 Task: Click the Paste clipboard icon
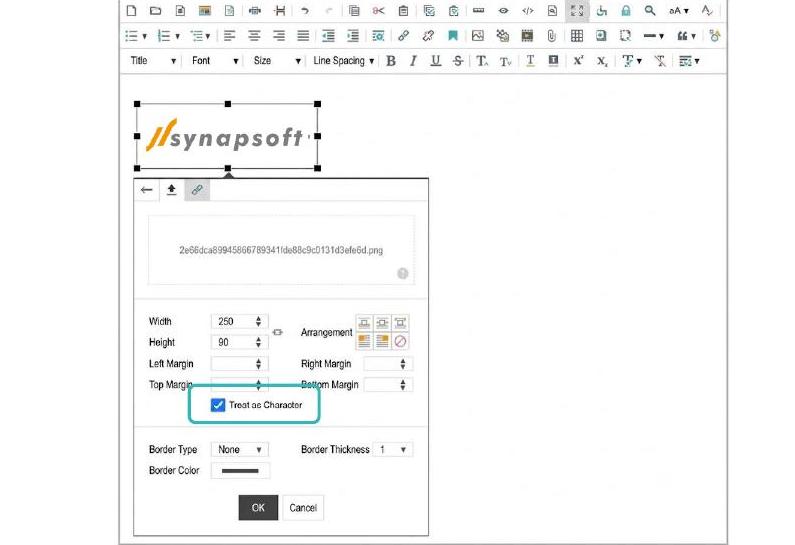click(x=404, y=11)
